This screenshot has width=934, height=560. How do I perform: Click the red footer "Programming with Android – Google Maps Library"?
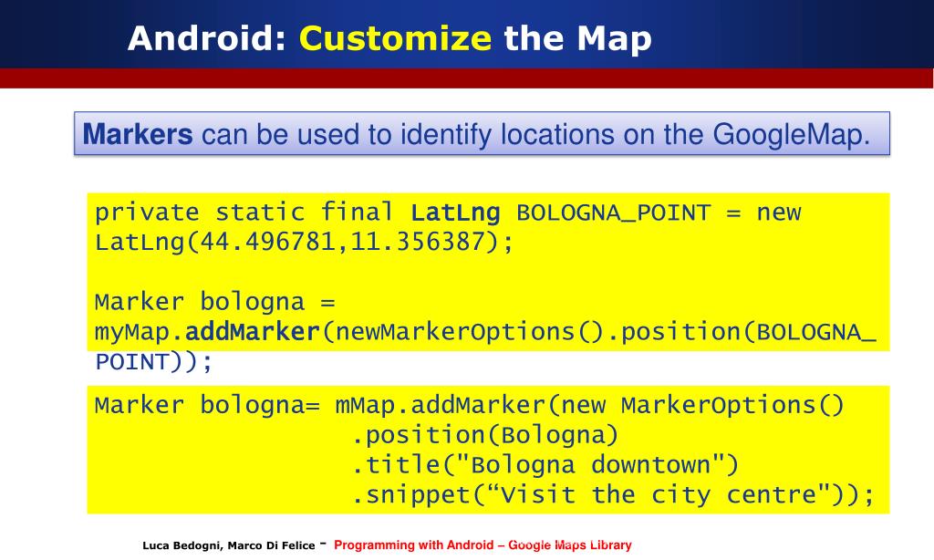coord(483,545)
